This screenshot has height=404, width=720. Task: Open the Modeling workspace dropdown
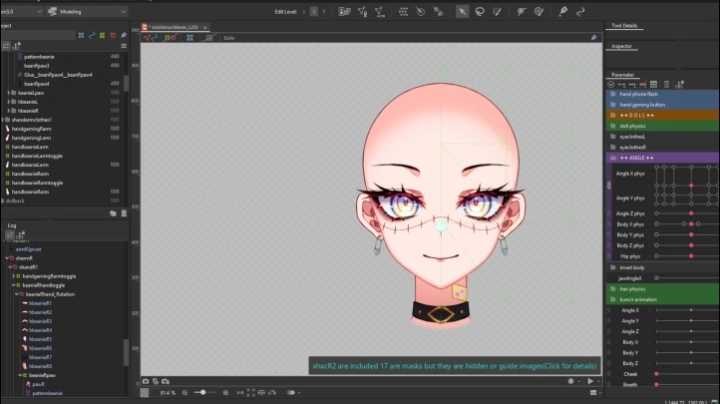point(87,11)
